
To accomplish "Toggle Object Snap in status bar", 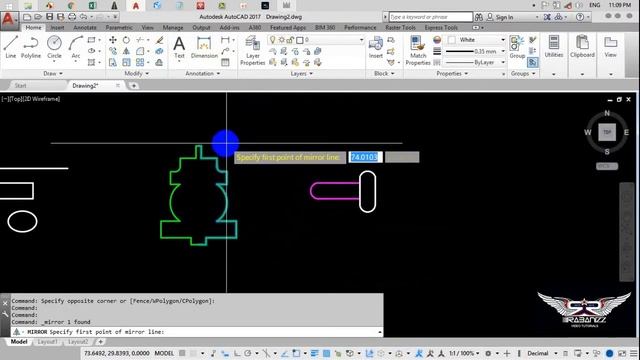I will (296, 353).
